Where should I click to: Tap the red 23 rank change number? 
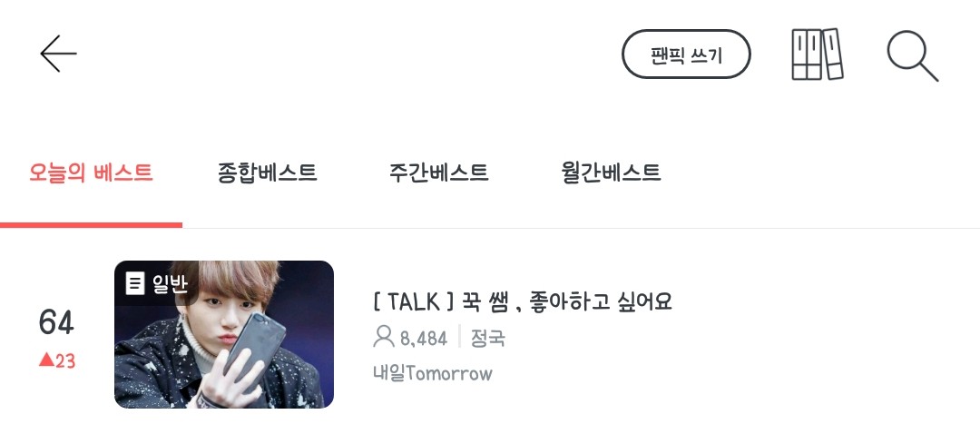pyautogui.click(x=65, y=360)
